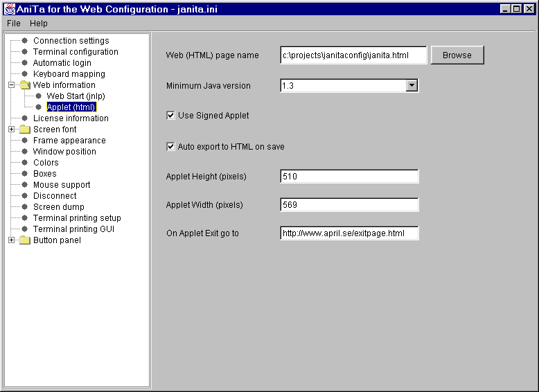
Task: Click the bullet icon beside Applet (html)
Action: click(39, 107)
